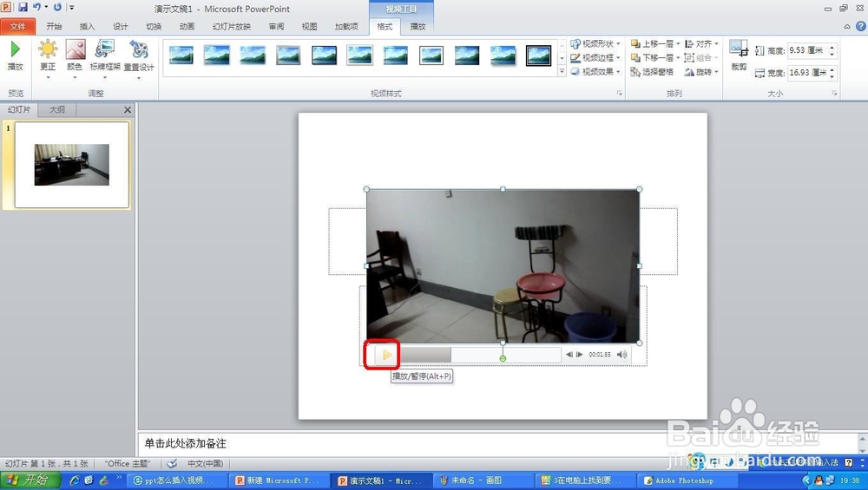Step video forward with the forward arrow
This screenshot has height=490, width=868.
click(x=579, y=355)
